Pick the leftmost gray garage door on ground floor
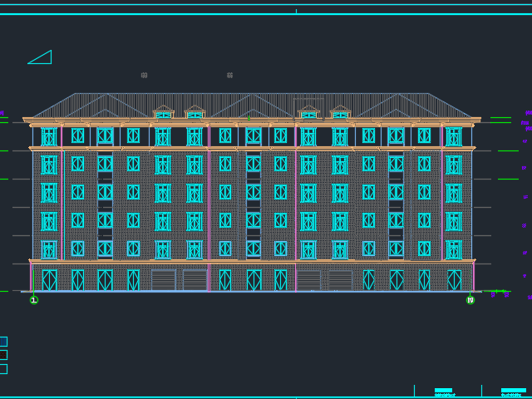This screenshot has width=532, height=399. [163, 280]
